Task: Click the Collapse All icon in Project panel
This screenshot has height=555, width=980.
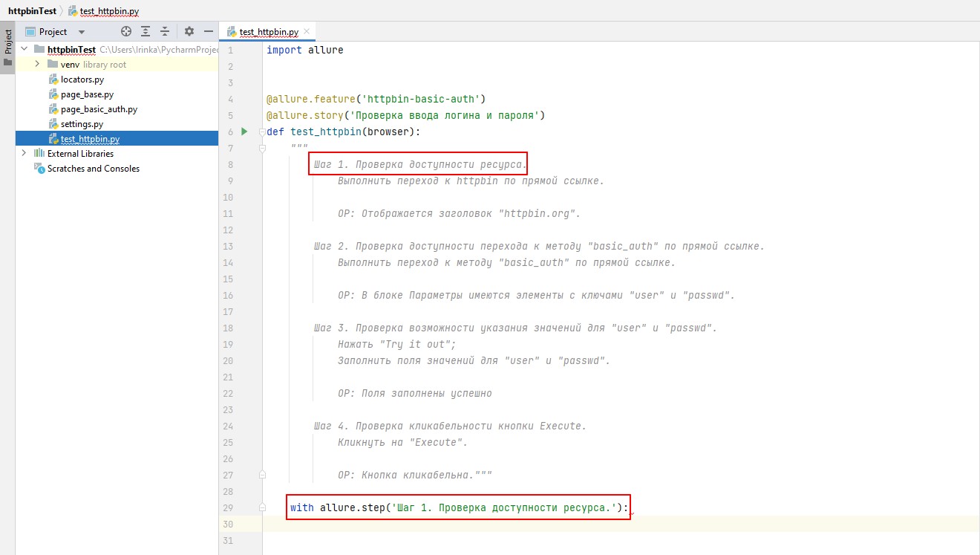Action: pos(165,31)
